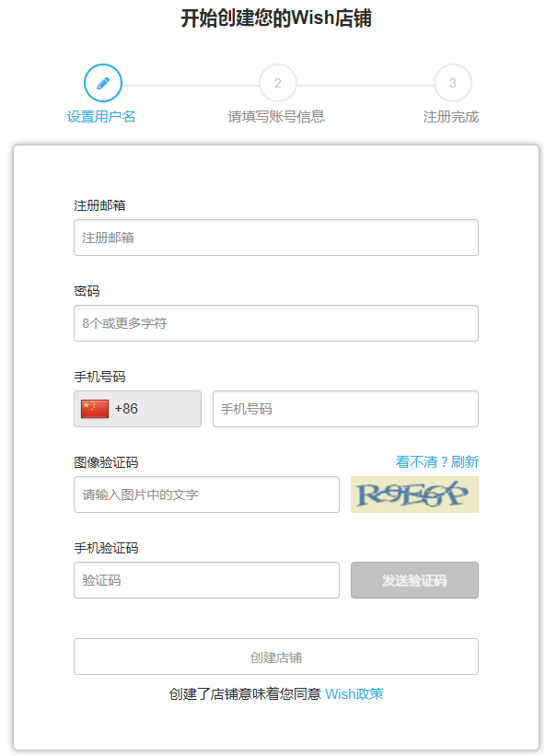
Task: Click the 验证码 SMS code field
Action: [206, 580]
